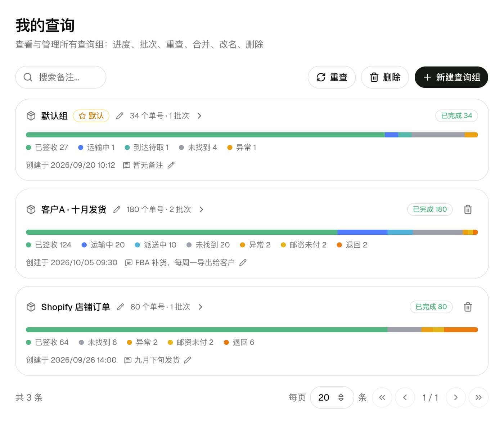Click the trash icon on Shopify 店铺订单 card

[x=468, y=307]
